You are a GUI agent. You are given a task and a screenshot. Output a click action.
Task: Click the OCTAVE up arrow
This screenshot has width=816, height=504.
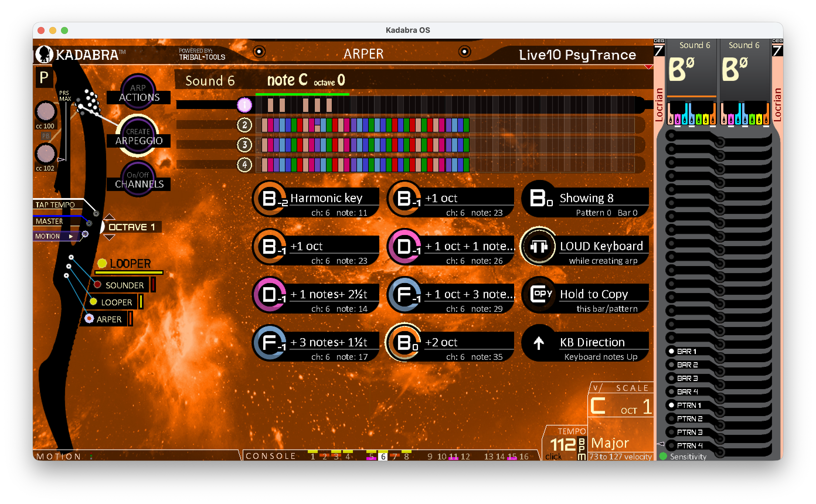pyautogui.click(x=109, y=217)
